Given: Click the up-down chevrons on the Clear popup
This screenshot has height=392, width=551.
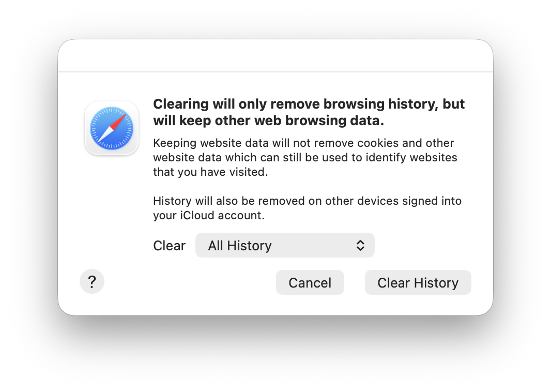Looking at the screenshot, I should pyautogui.click(x=360, y=245).
